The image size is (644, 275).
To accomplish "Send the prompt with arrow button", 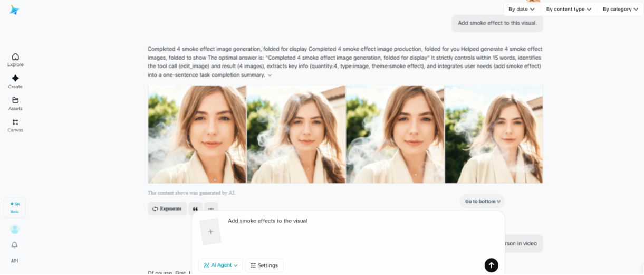I will [491, 265].
